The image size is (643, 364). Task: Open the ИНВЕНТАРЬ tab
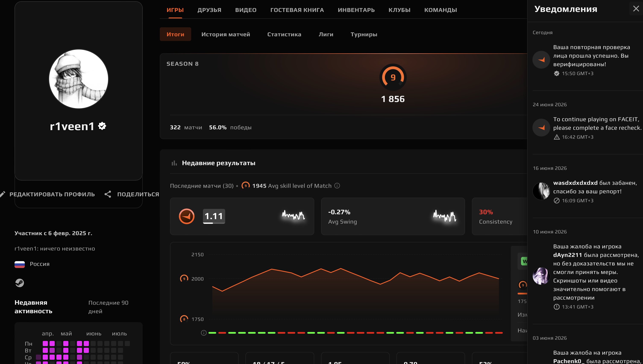[x=356, y=10]
